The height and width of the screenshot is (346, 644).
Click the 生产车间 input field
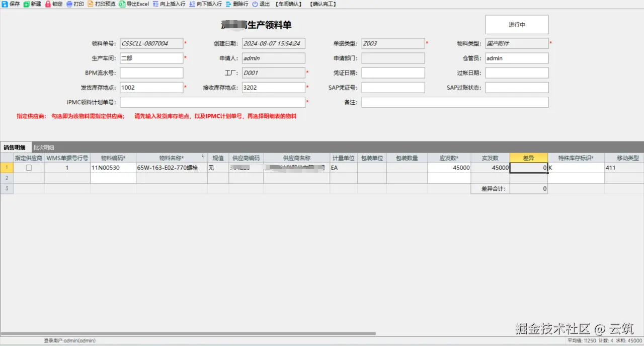151,58
